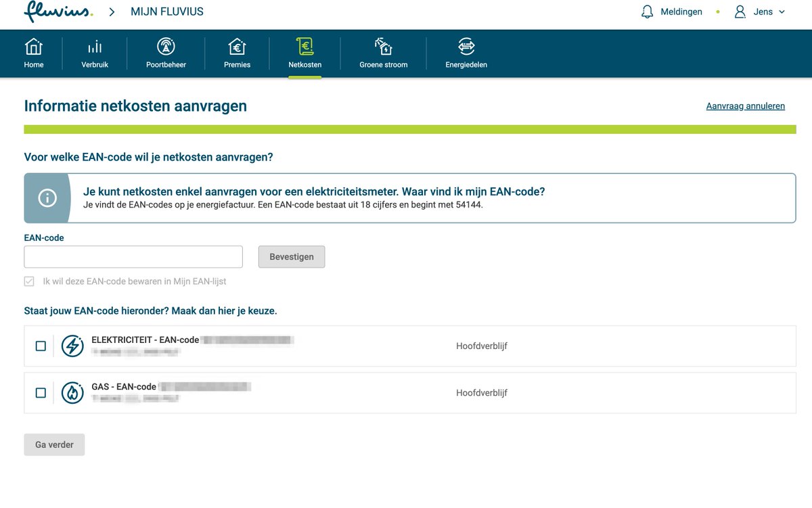812x508 pixels.
Task: Click the Premies euro-tag icon
Action: [x=237, y=47]
